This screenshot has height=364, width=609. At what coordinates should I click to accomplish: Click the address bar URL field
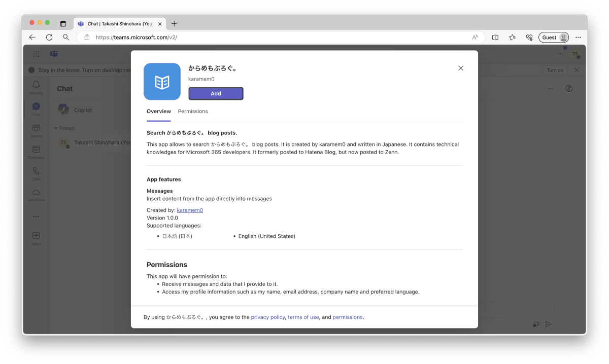[280, 38]
